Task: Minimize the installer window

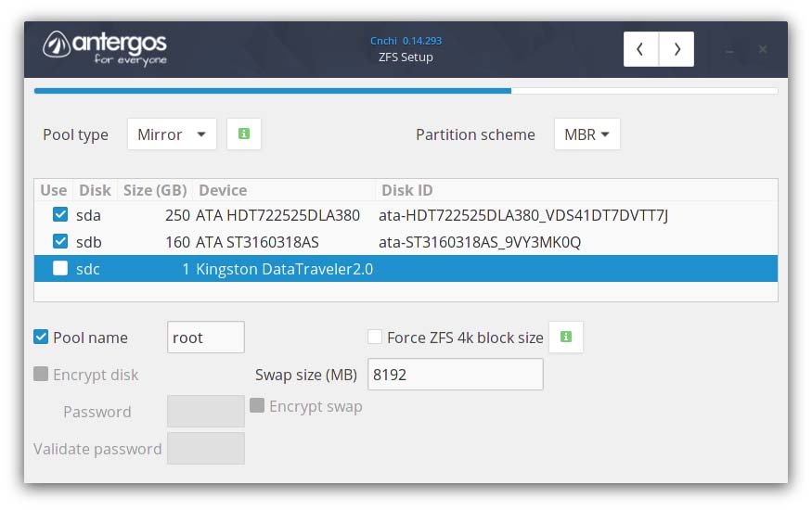Action: click(729, 50)
